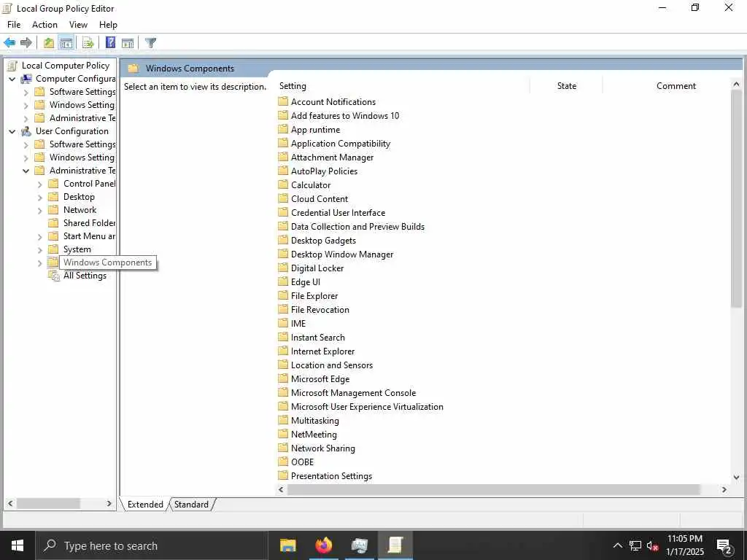Sort by the Comment column header
The height and width of the screenshot is (560, 747).
(x=676, y=86)
